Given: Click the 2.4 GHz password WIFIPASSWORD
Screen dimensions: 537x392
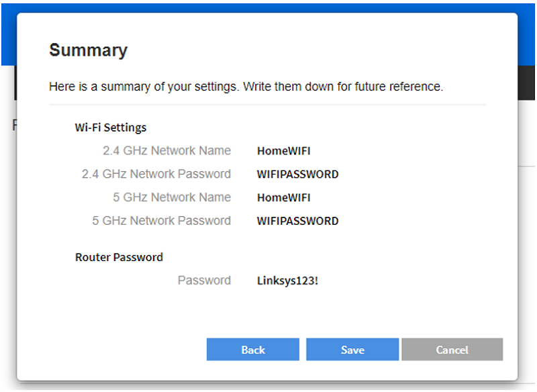Looking at the screenshot, I should (x=297, y=175).
